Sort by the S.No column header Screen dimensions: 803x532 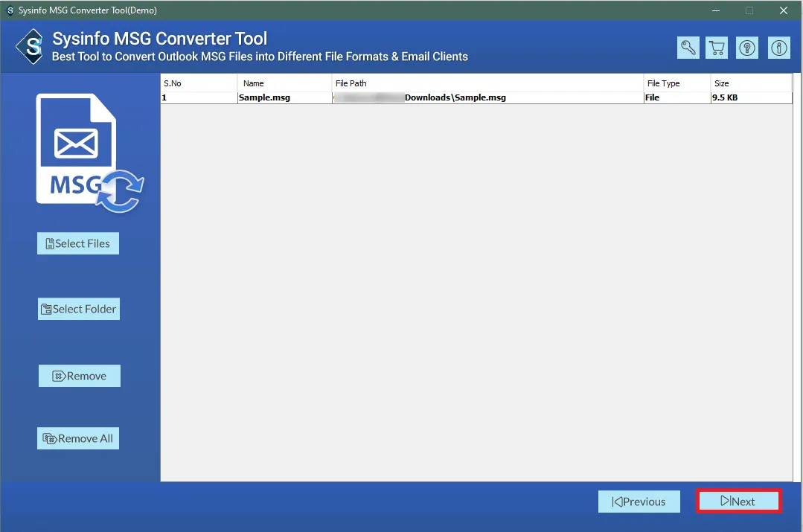pos(198,83)
